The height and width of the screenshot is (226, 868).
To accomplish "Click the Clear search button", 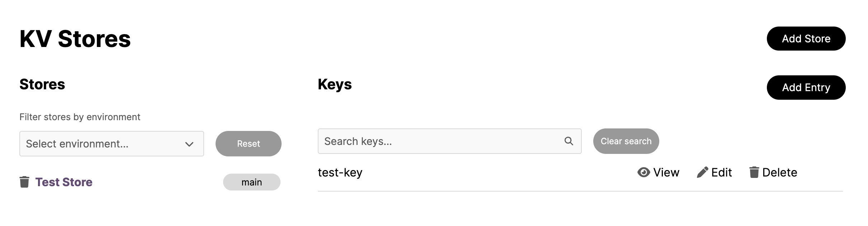I will pyautogui.click(x=626, y=141).
